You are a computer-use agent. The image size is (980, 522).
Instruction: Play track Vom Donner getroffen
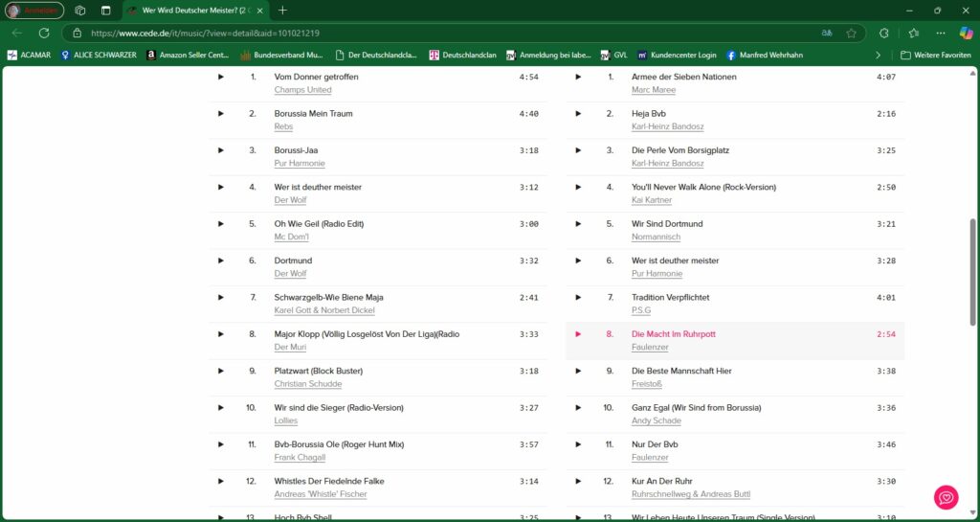(221, 77)
